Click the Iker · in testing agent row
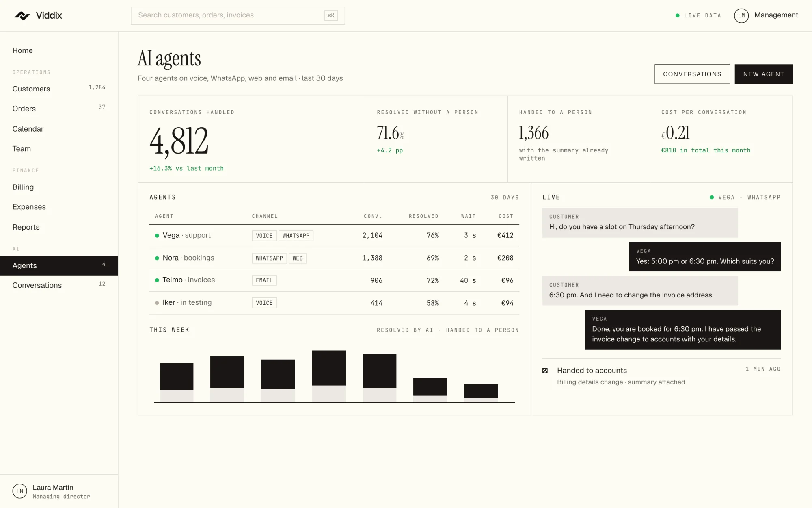Image resolution: width=812 pixels, height=508 pixels. [334, 303]
